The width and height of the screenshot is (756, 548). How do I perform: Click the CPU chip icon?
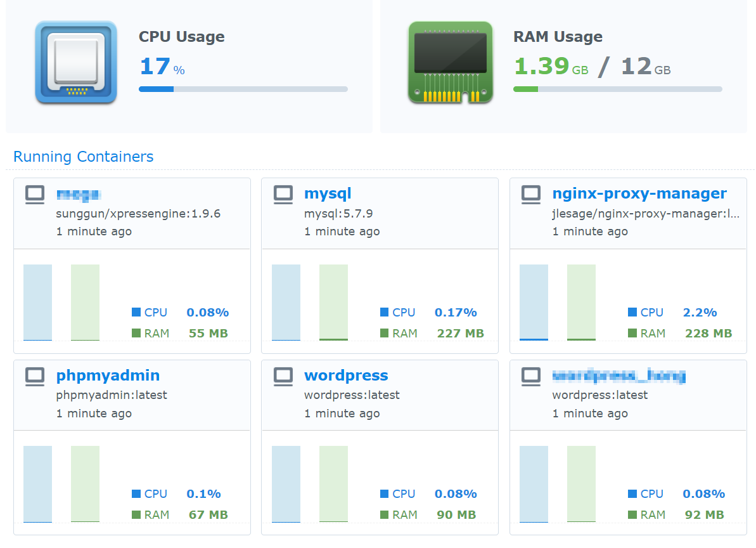pos(76,62)
